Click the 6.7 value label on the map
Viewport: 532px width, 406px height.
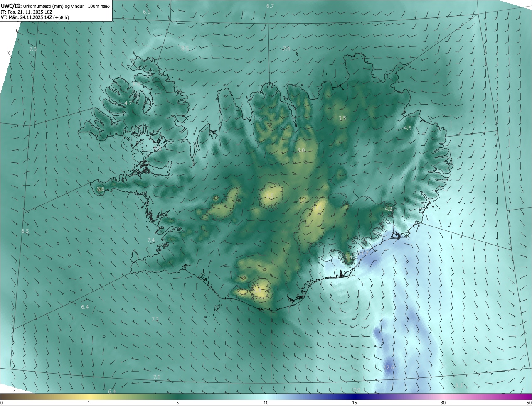(x=270, y=6)
